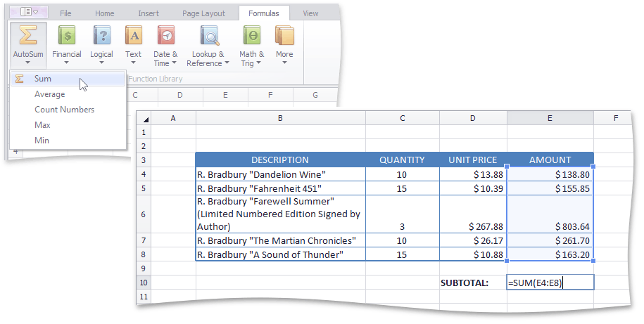Click the $ 13.88 unit price cell
This screenshot has width=644, height=324.
(473, 174)
